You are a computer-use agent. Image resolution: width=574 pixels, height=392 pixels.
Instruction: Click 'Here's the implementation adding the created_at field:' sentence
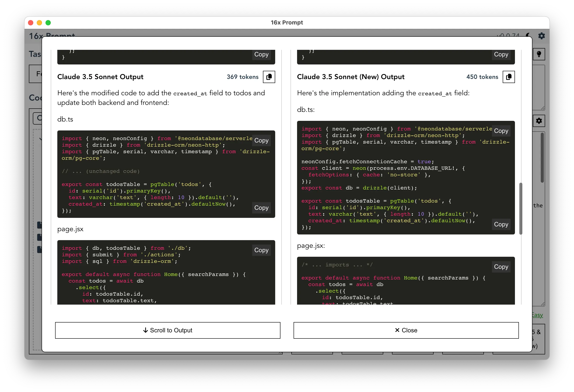click(383, 93)
